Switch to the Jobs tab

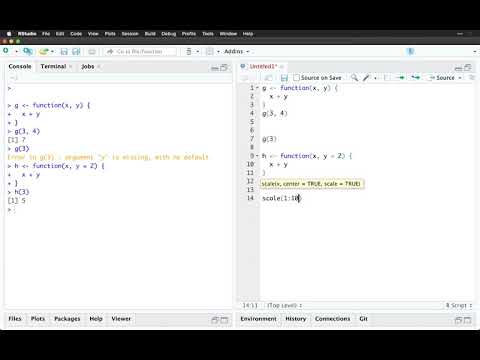(88, 66)
